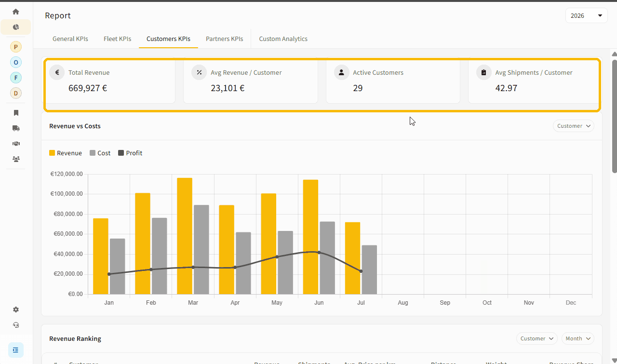Image resolution: width=617 pixels, height=364 pixels.
Task: Switch to the Fleet KPIs tab
Action: (117, 39)
